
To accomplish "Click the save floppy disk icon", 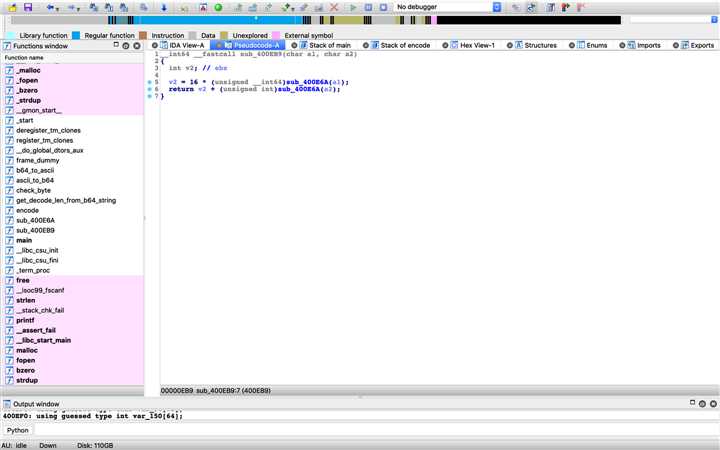I will pyautogui.click(x=28, y=7).
